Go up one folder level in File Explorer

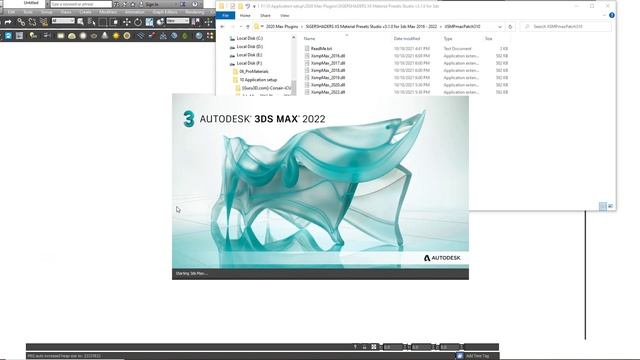coord(248,27)
